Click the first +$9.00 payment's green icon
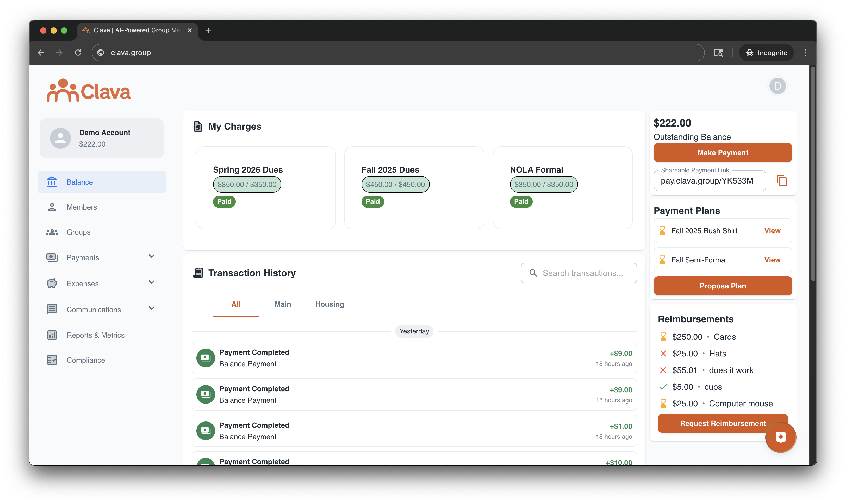The width and height of the screenshot is (846, 504). pyautogui.click(x=206, y=358)
